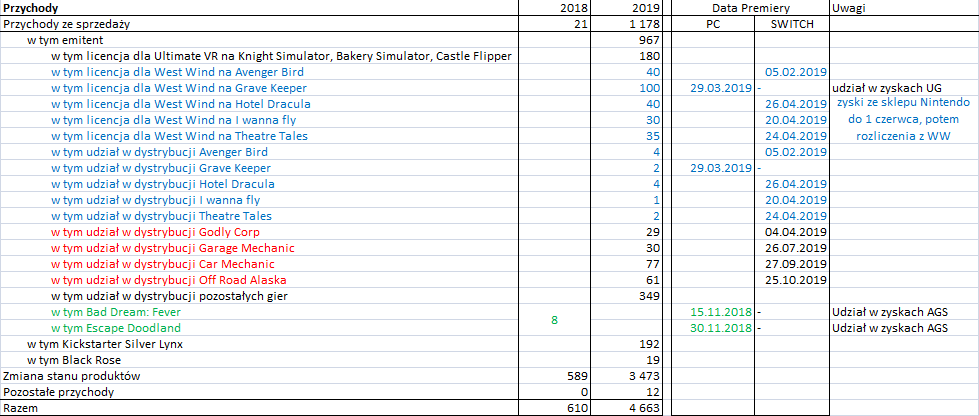Click value 1 for I wanna fly distribution
This screenshot has width=979, height=416.
[656, 200]
